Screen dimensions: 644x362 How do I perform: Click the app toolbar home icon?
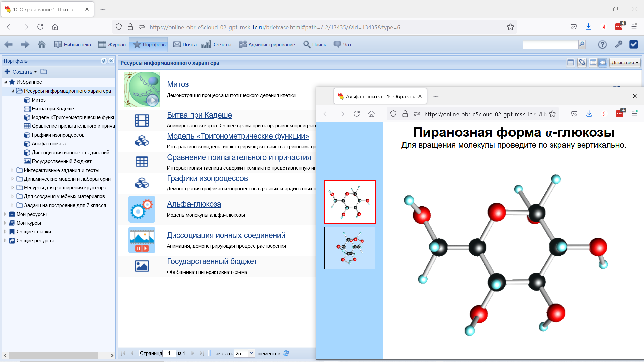tap(42, 44)
